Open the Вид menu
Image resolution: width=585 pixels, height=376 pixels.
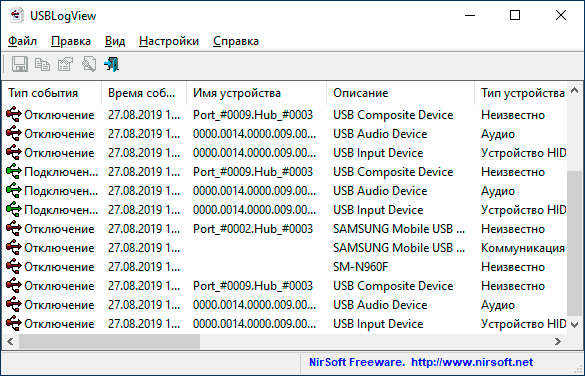pos(115,41)
